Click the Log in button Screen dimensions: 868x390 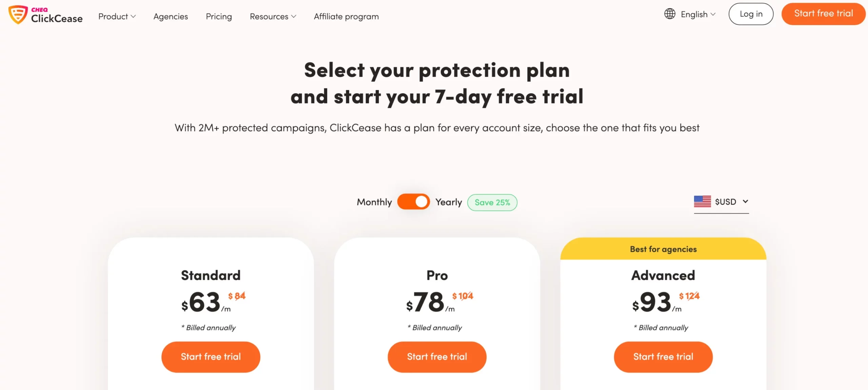751,14
